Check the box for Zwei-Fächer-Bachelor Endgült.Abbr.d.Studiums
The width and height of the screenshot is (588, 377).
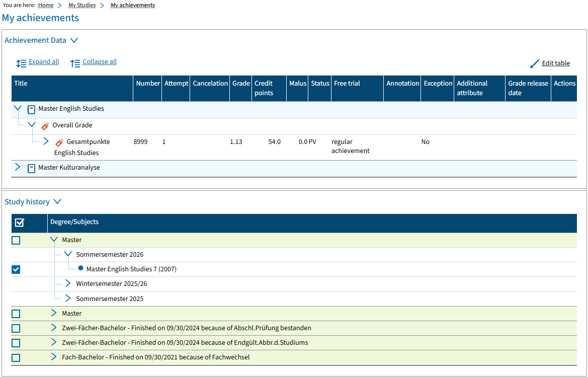point(16,343)
